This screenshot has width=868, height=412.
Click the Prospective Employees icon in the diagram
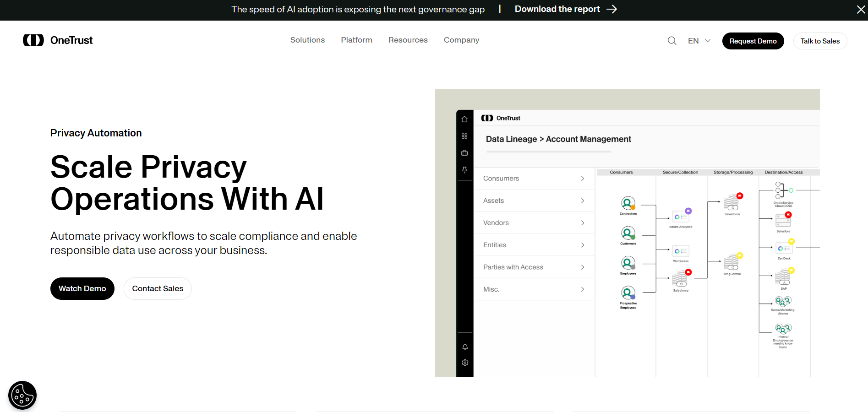628,293
